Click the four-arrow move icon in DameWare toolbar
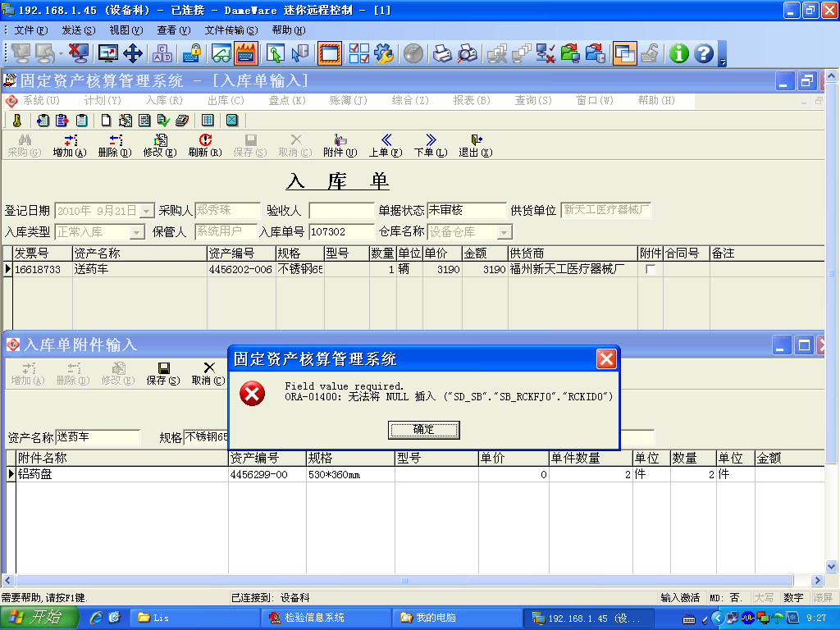840x630 pixels. coord(133,53)
